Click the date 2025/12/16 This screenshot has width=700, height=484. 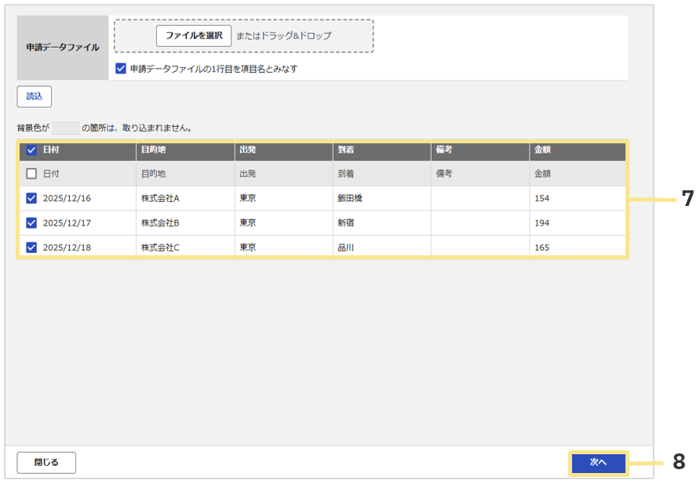(67, 198)
